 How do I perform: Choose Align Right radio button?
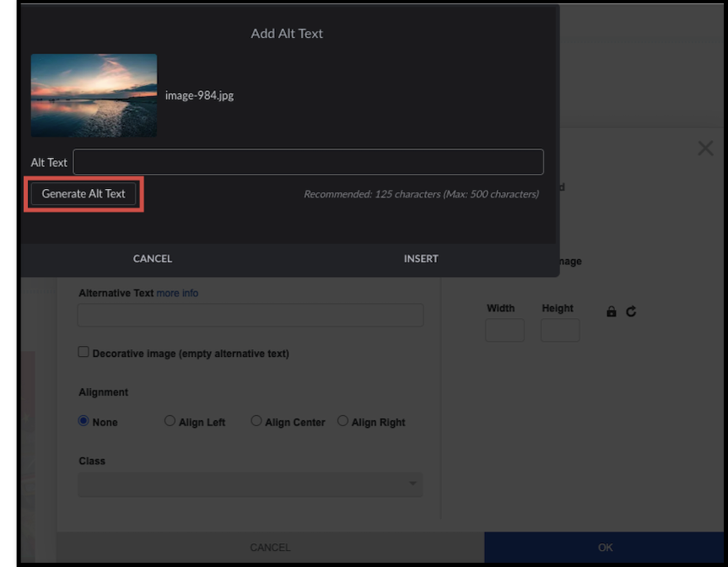(x=342, y=421)
